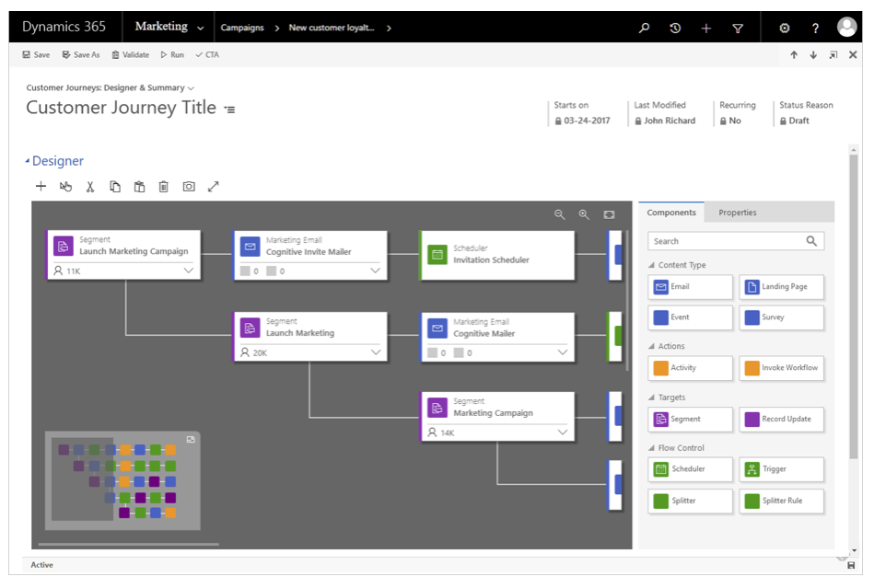Viewport: 874px width, 588px height.
Task: Select the Trigger component tile
Action: pyautogui.click(x=782, y=469)
